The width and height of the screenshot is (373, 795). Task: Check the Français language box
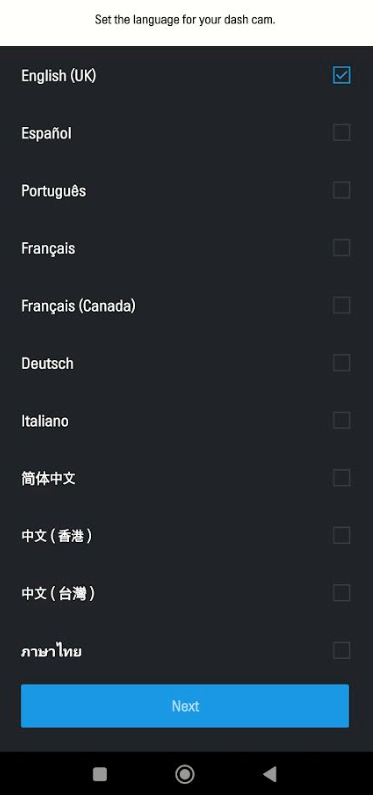pos(342,248)
